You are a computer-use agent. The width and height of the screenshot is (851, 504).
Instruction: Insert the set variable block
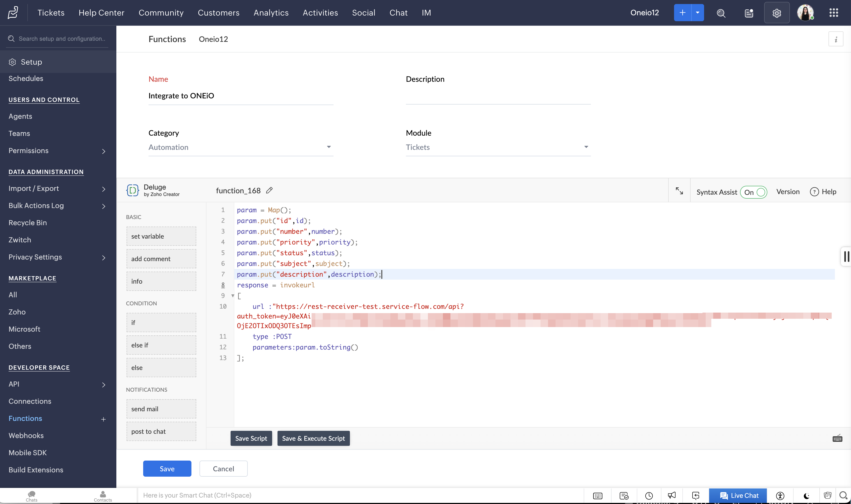pyautogui.click(x=161, y=236)
